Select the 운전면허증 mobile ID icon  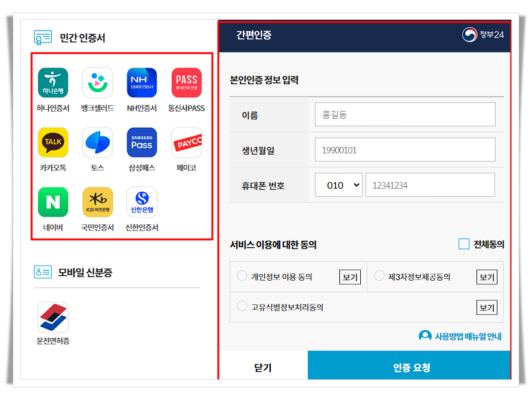pos(53,317)
